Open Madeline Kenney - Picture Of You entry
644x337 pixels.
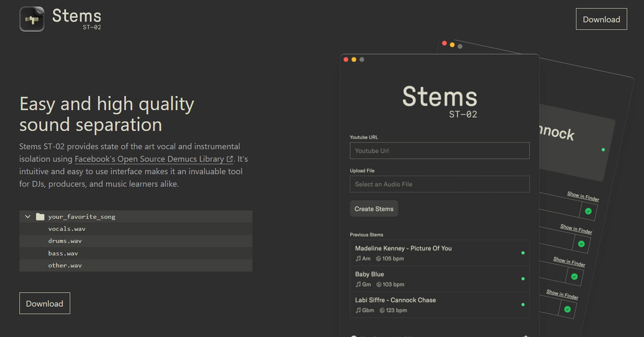pos(440,253)
